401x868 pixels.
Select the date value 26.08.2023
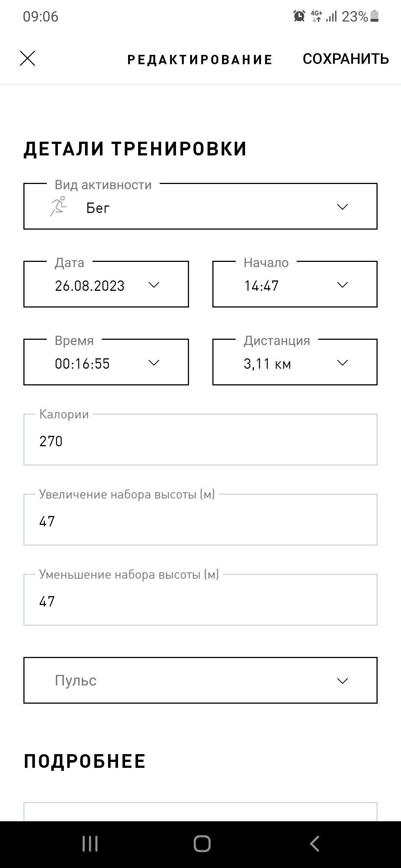coord(89,286)
